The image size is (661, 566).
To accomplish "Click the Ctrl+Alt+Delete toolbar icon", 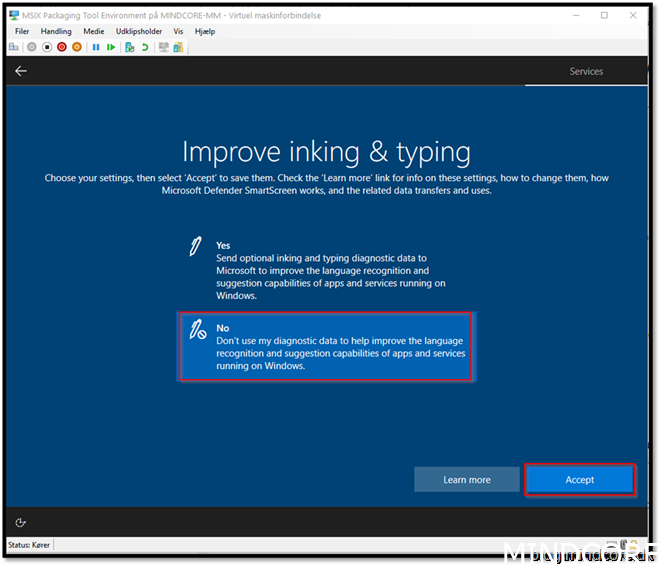I will click(14, 47).
